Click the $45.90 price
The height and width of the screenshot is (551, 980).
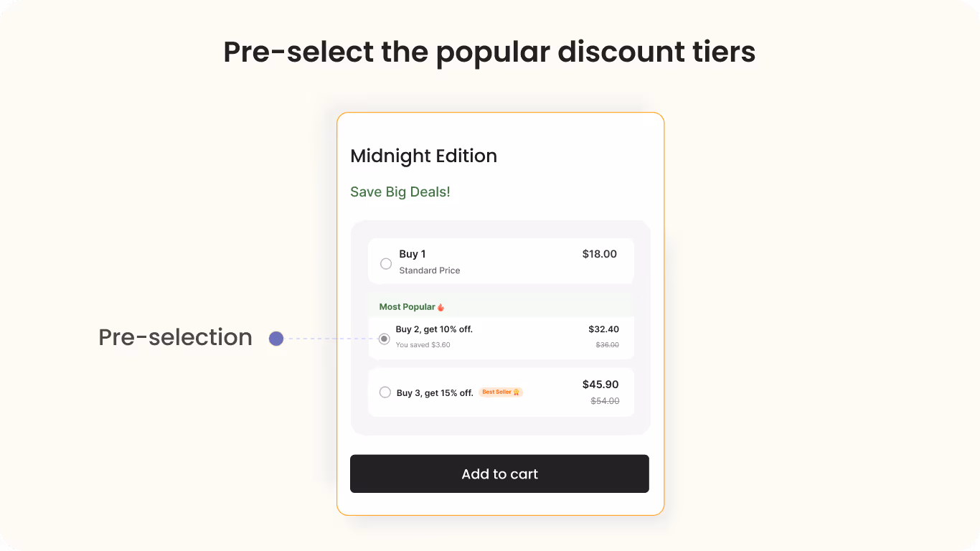(x=600, y=385)
